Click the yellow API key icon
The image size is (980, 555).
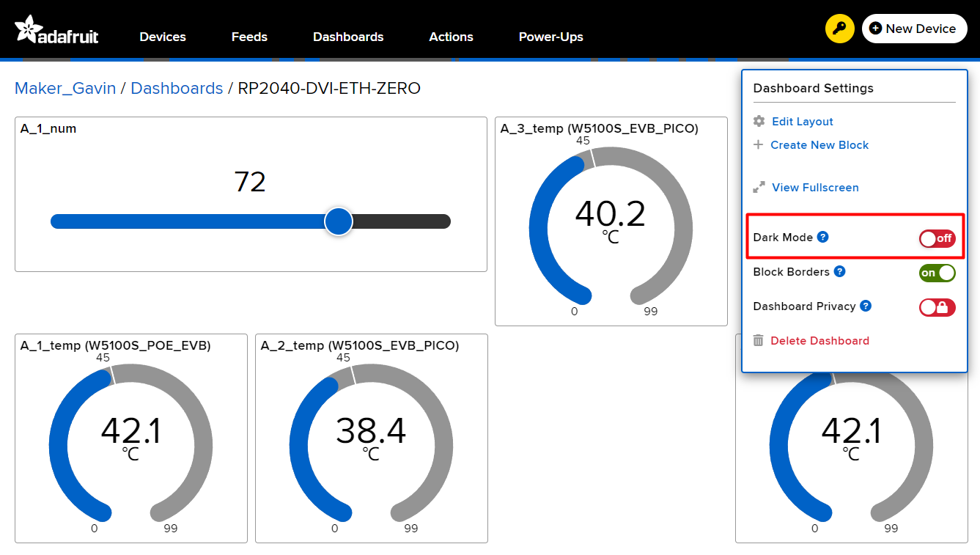839,29
